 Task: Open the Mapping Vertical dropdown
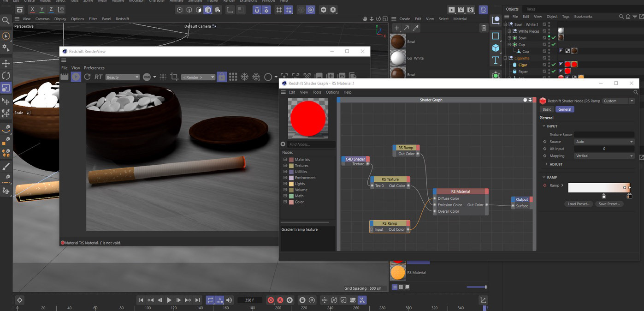pos(604,156)
